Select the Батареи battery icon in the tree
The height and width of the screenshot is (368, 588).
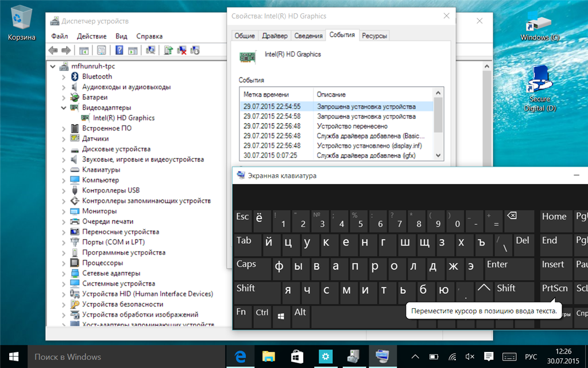(x=75, y=97)
